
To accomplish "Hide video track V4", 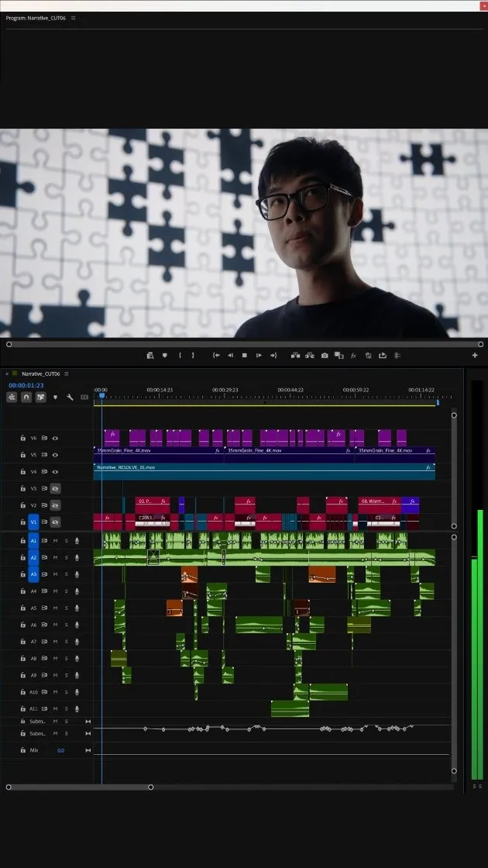I will coord(55,472).
